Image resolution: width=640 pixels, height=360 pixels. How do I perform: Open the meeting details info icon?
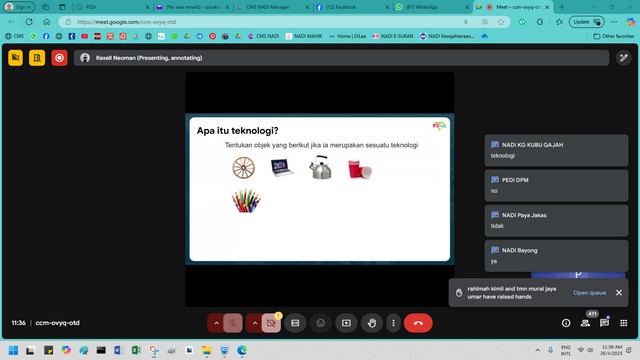coord(566,323)
